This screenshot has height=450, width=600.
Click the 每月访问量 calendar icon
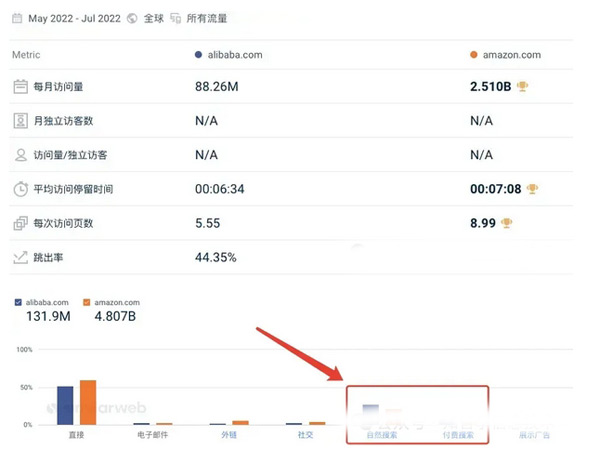[x=20, y=87]
